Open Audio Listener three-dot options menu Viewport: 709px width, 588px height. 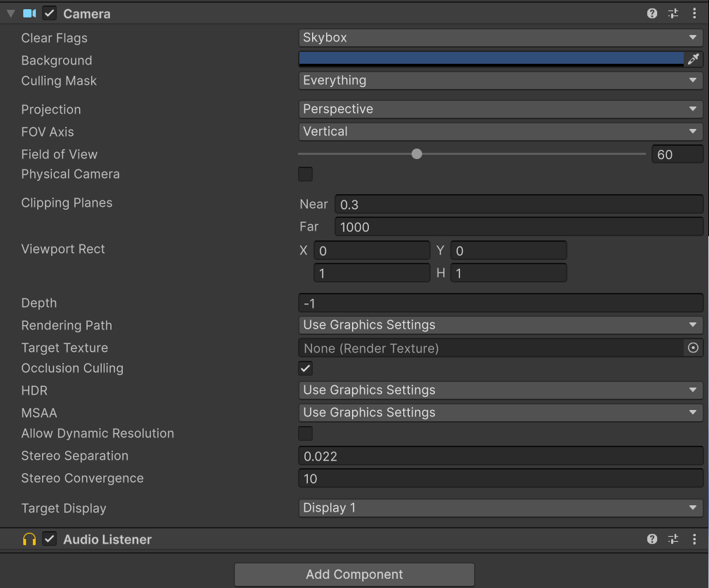point(694,539)
